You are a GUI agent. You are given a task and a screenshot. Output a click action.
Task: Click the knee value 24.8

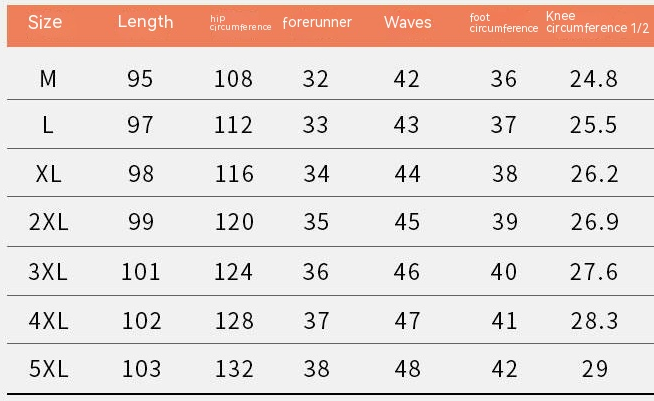coord(594,78)
